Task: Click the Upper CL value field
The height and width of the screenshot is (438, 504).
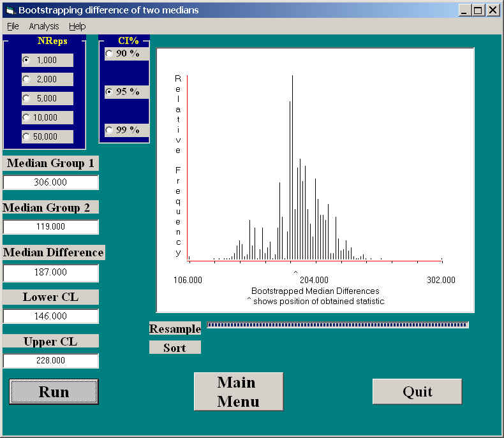Action: [x=51, y=361]
